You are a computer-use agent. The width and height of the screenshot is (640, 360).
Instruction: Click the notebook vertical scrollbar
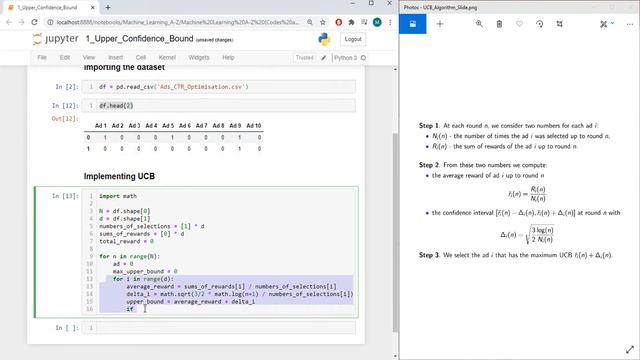coord(395,233)
